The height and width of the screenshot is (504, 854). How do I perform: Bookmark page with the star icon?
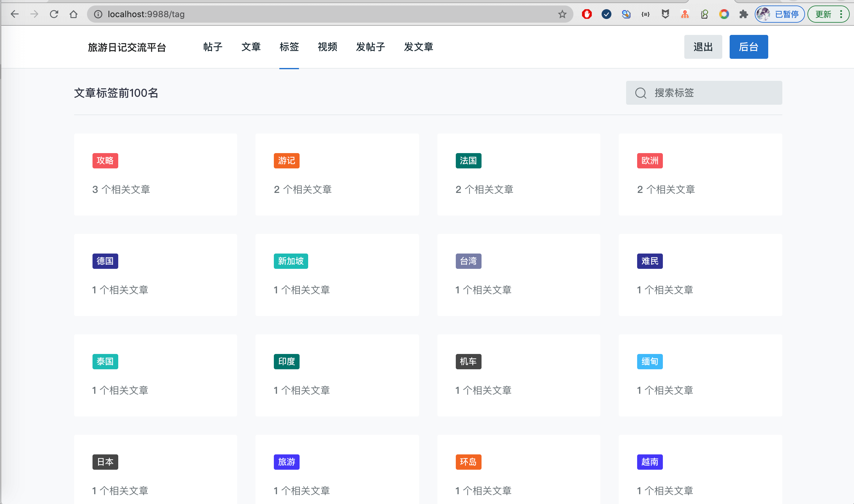(562, 14)
